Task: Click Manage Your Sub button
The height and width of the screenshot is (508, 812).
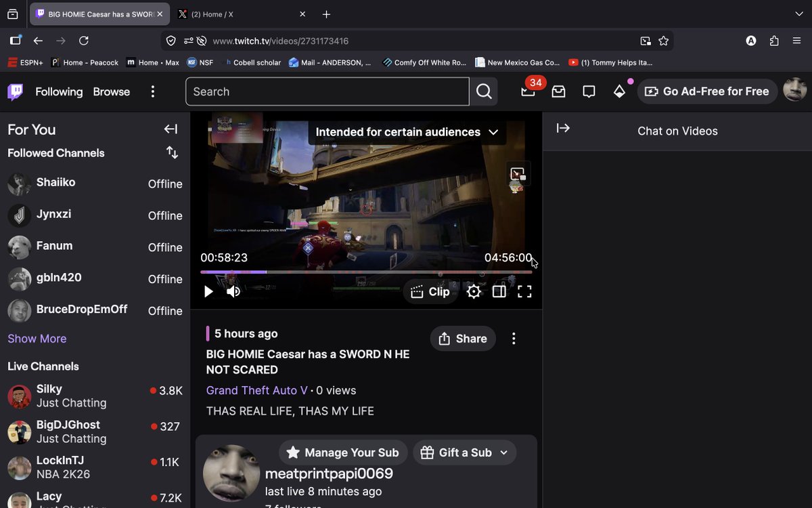Action: pyautogui.click(x=343, y=452)
